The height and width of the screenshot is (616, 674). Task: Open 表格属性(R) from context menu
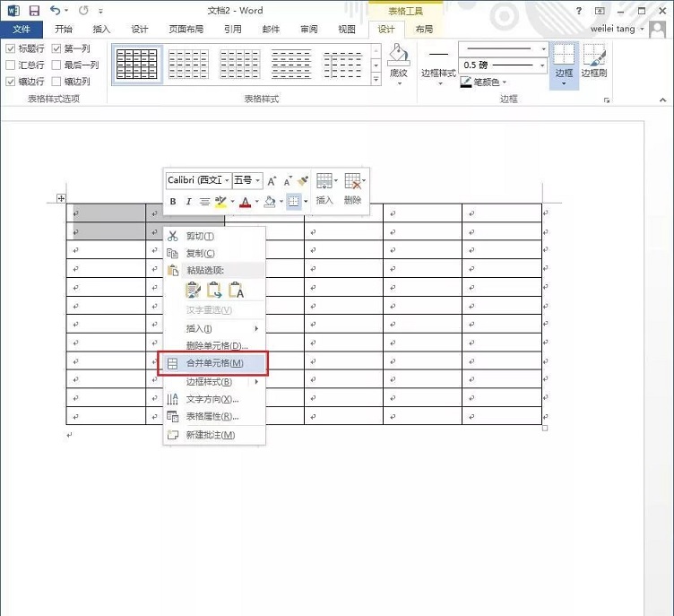(x=212, y=416)
